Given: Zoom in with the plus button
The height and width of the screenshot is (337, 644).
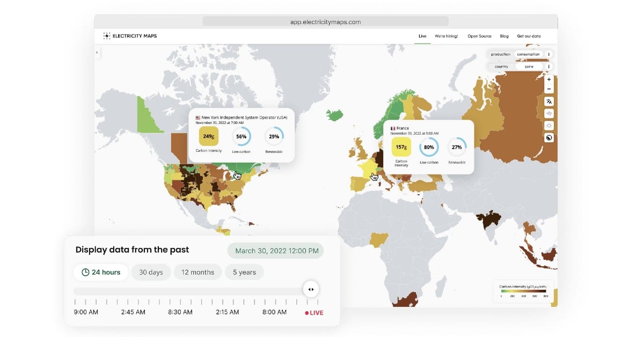Looking at the screenshot, I should [548, 79].
